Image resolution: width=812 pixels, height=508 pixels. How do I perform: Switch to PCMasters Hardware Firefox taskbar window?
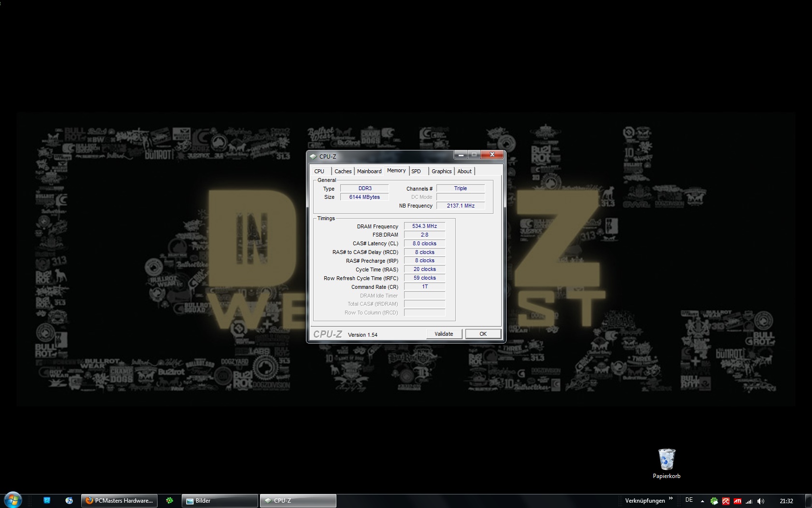point(119,501)
